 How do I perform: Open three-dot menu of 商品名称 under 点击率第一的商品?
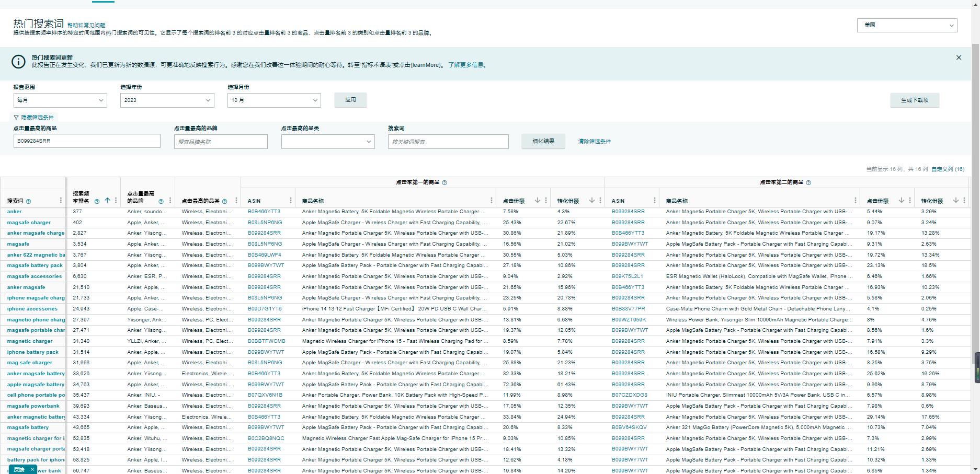click(x=491, y=201)
